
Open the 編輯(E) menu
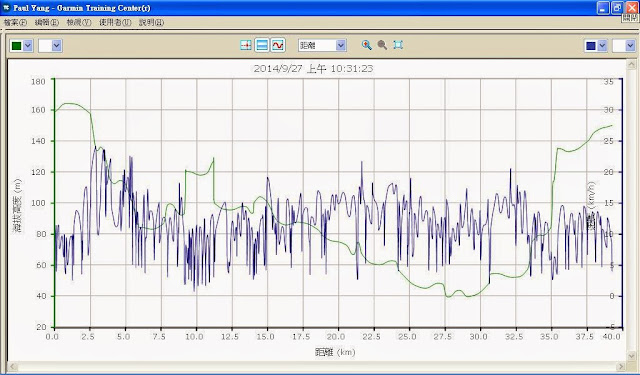tap(47, 22)
